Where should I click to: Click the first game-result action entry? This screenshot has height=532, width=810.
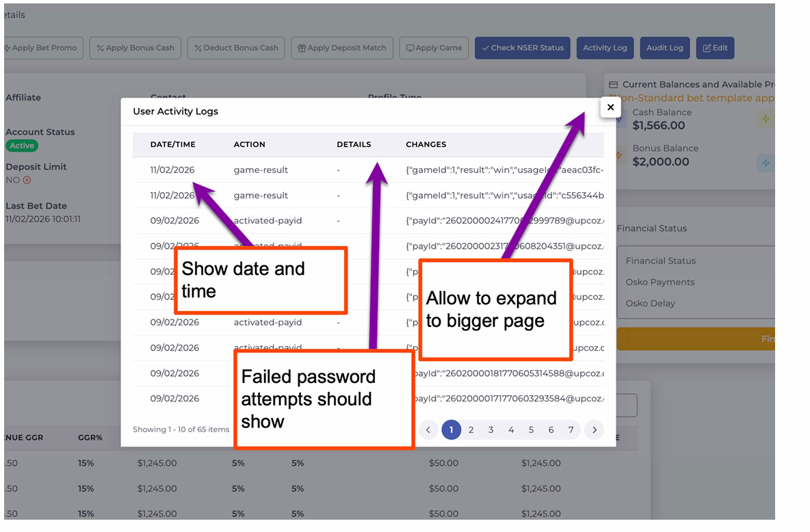coord(261,170)
